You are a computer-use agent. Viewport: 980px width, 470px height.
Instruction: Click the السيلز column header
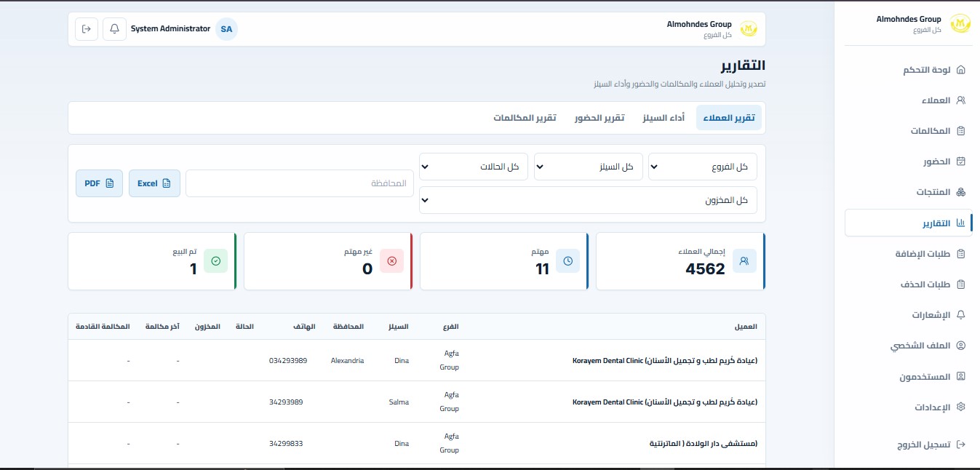click(399, 327)
